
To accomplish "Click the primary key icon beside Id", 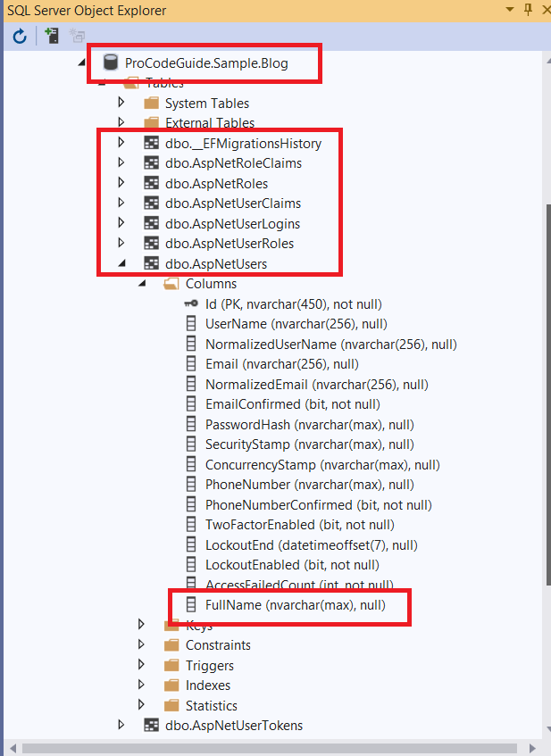I will (191, 303).
